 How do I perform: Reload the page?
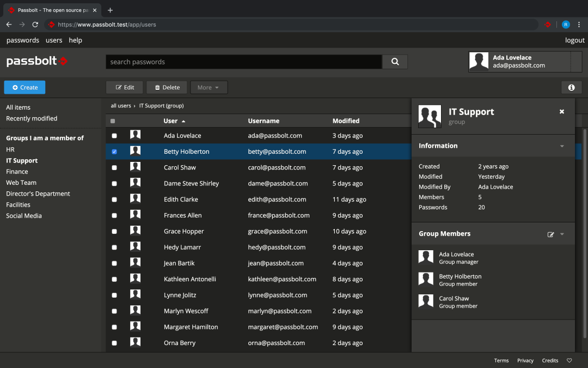(35, 25)
